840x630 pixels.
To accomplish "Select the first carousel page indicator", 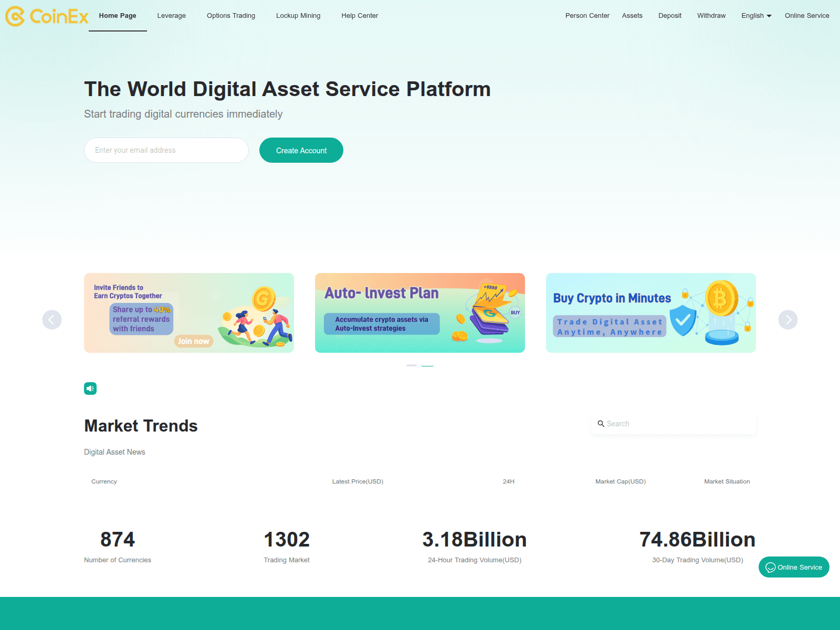I will point(412,365).
